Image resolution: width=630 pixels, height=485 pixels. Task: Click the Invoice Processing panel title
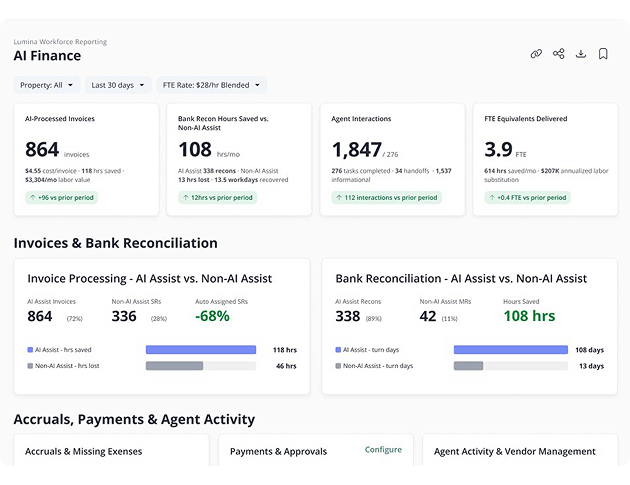pyautogui.click(x=149, y=278)
